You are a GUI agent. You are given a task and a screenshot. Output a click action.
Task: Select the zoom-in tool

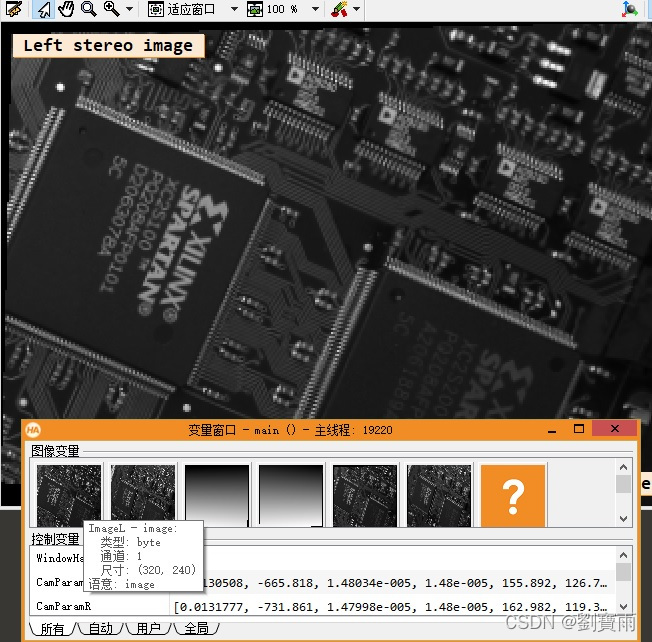111,9
